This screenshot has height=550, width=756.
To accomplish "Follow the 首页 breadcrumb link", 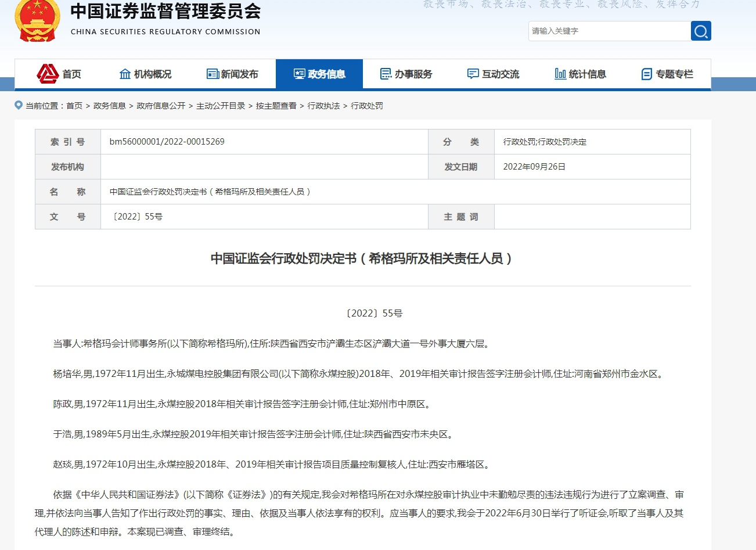I will click(74, 106).
